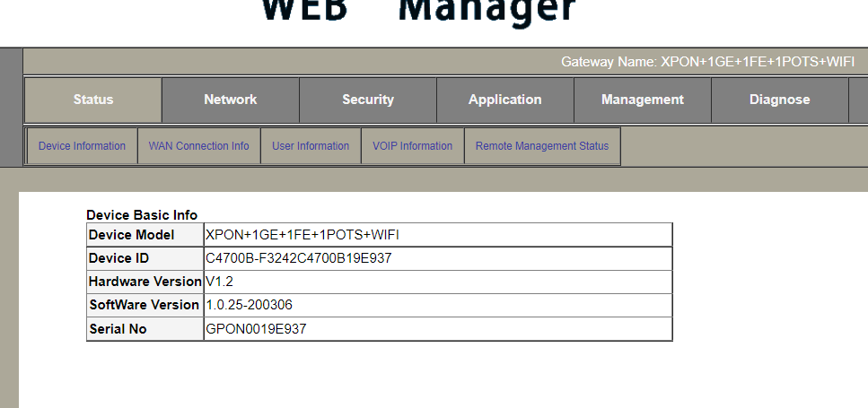Open the User Information link

311,146
